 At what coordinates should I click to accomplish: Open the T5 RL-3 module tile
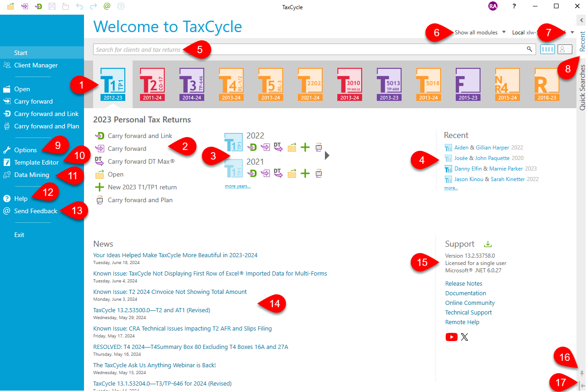(270, 84)
